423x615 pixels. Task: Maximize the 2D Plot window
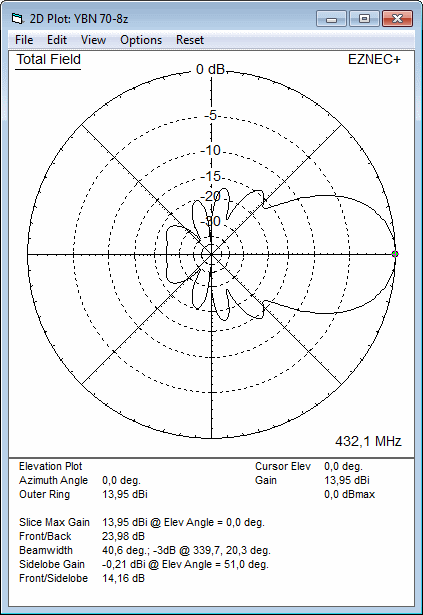click(365, 18)
